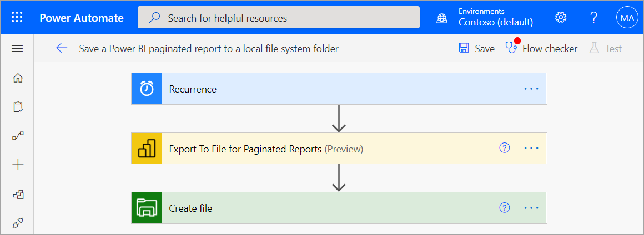Viewport: 644px width, 235px height.
Task: Click the Test flask icon
Action: pyautogui.click(x=594, y=48)
